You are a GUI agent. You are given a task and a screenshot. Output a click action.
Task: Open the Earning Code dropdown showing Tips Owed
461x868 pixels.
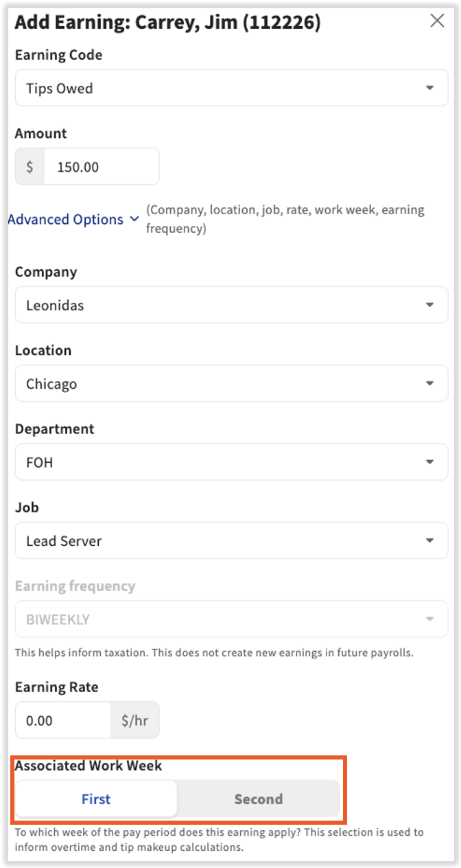click(x=230, y=88)
